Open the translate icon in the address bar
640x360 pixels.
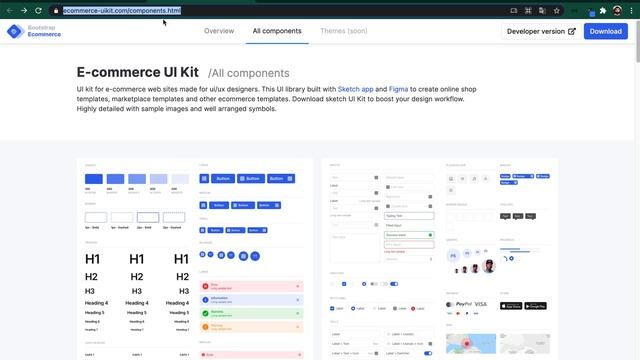pos(542,11)
